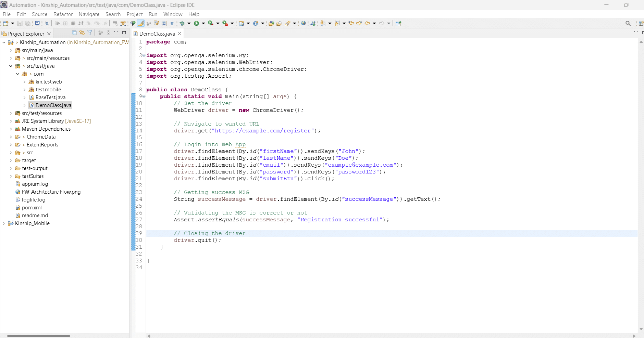Viewport: 644px width, 338px height.
Task: Open the Refactor menu
Action: tap(63, 14)
